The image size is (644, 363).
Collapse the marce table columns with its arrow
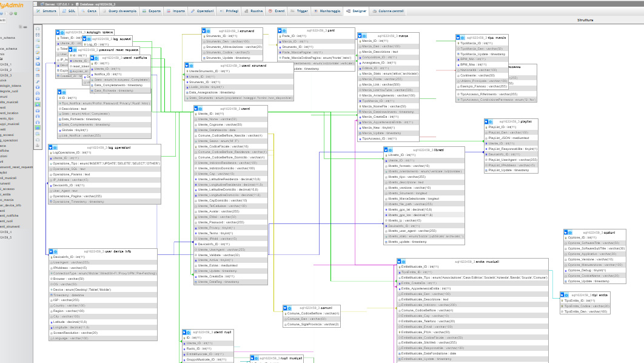tap(360, 36)
